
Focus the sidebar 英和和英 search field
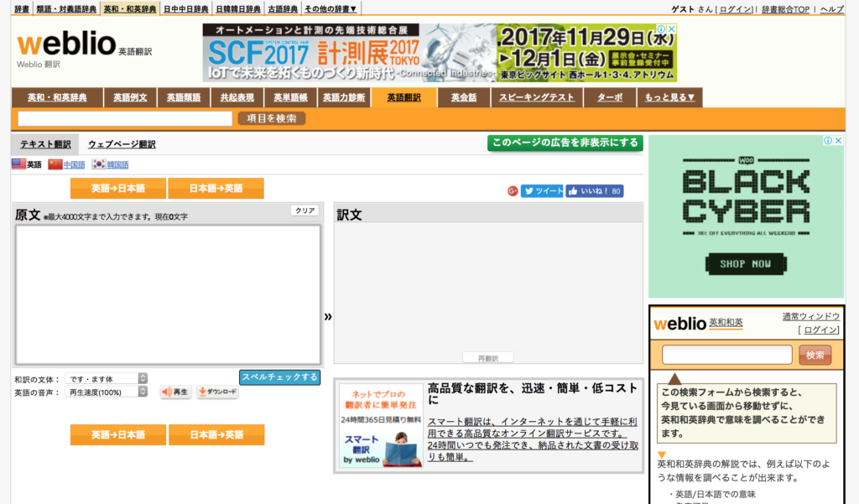point(727,355)
